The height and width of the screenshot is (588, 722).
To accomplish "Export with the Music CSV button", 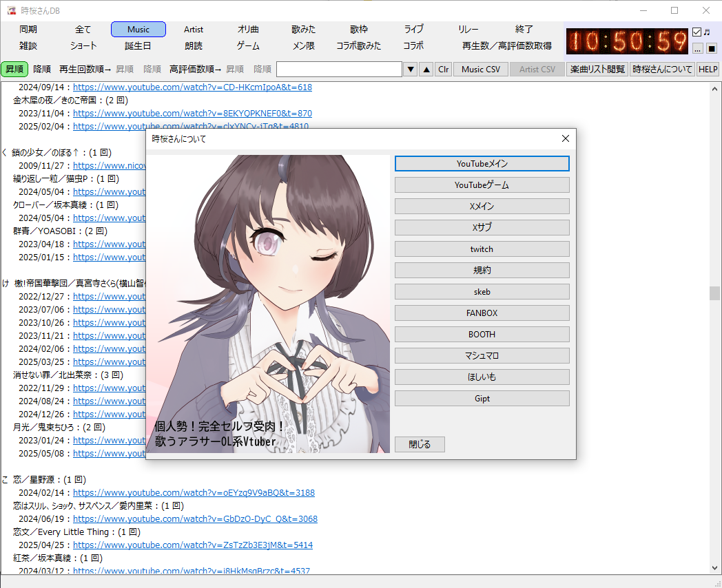I will (481, 70).
